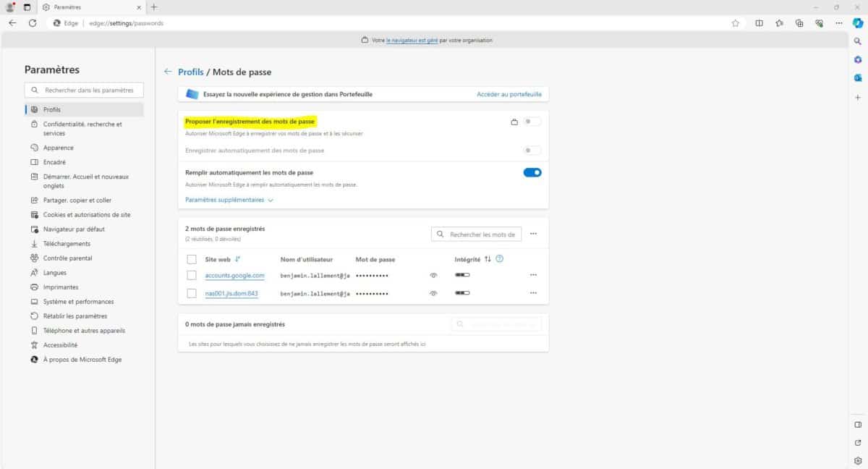The image size is (868, 469).
Task: Open the Outlook icon in the sidebar
Action: [x=858, y=78]
